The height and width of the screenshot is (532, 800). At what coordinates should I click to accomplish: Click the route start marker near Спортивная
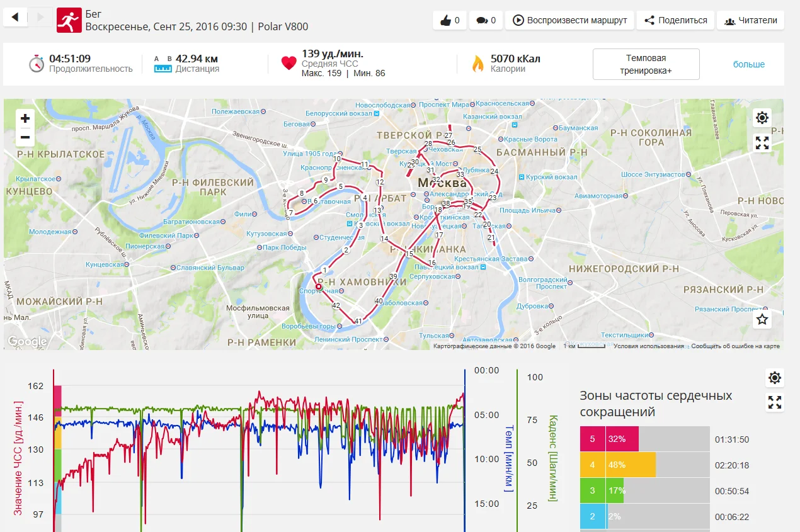[319, 286]
